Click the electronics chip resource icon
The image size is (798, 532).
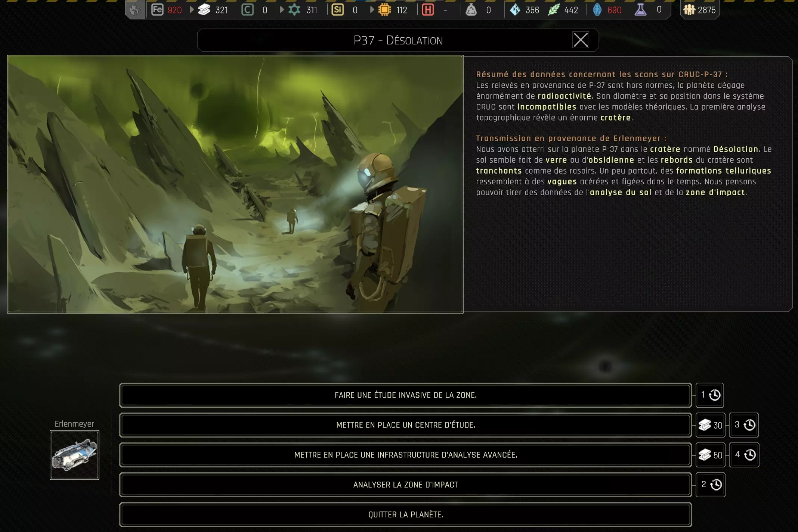tap(384, 10)
